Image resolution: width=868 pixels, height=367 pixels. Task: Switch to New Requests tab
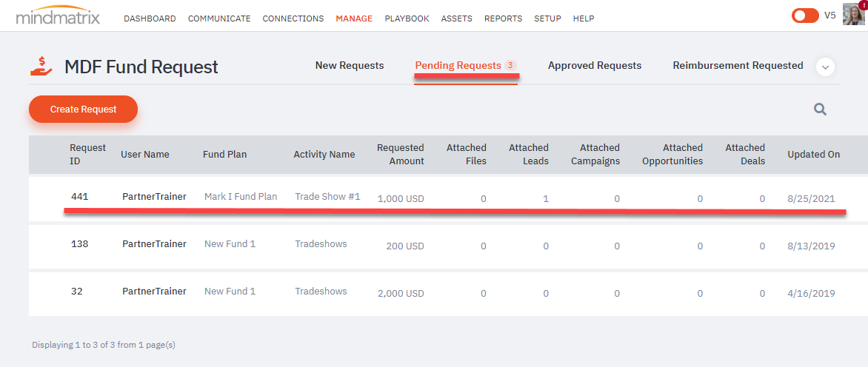pos(350,65)
